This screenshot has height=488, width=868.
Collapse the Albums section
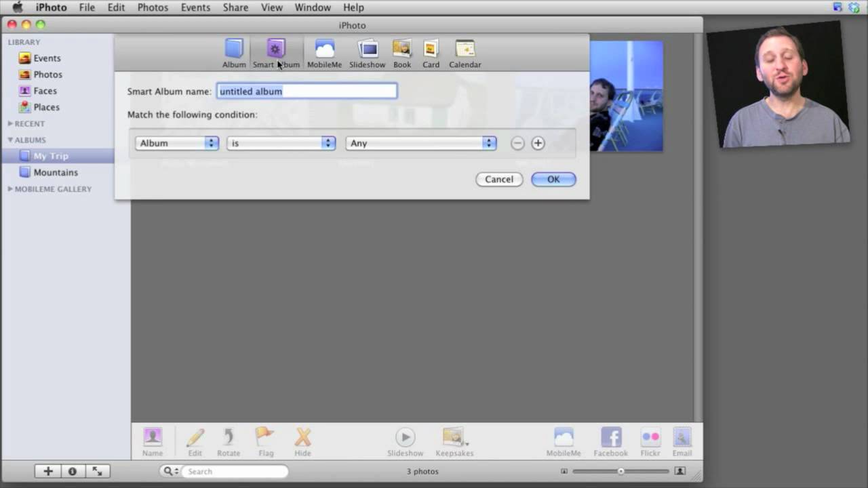(x=10, y=140)
